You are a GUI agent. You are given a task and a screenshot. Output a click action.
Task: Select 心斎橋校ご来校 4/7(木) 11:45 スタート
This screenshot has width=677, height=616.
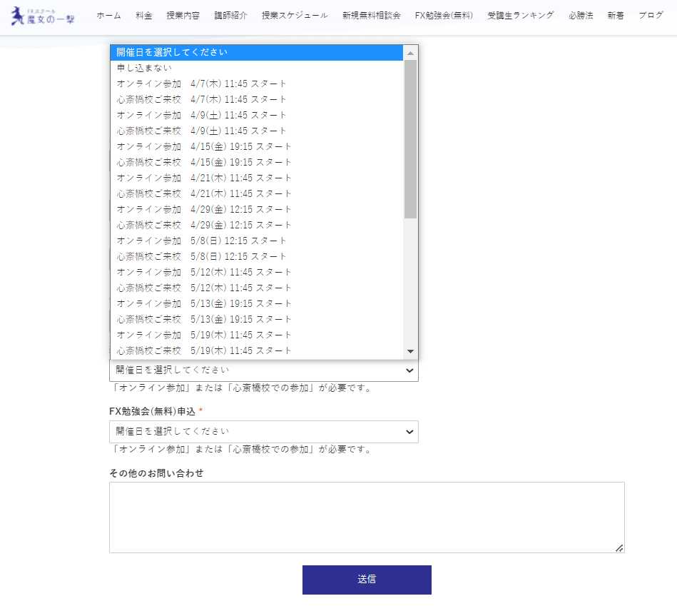pos(257,99)
